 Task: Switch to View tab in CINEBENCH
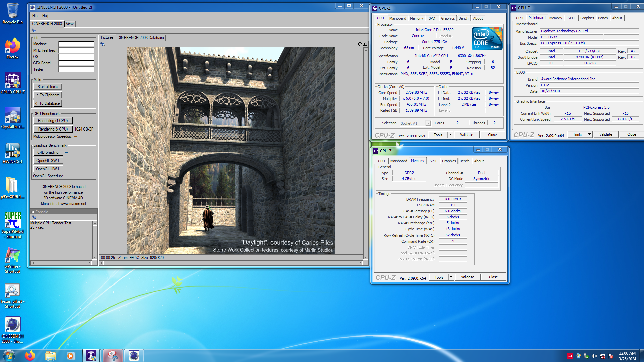coord(70,24)
